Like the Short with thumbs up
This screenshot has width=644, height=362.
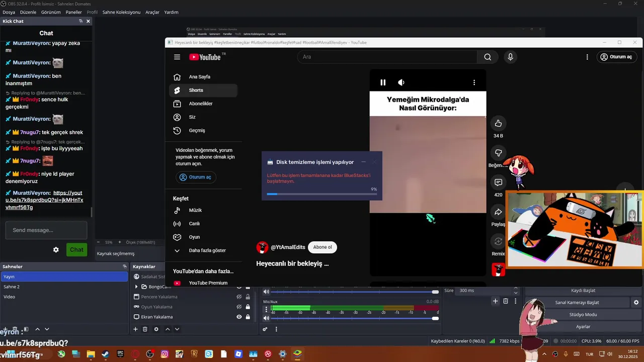[x=498, y=123]
